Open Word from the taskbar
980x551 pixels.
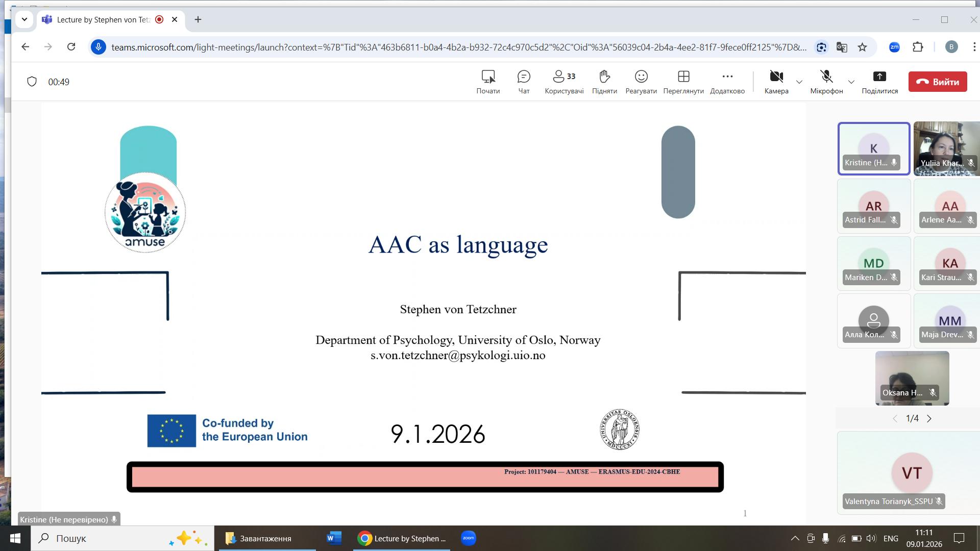click(334, 538)
